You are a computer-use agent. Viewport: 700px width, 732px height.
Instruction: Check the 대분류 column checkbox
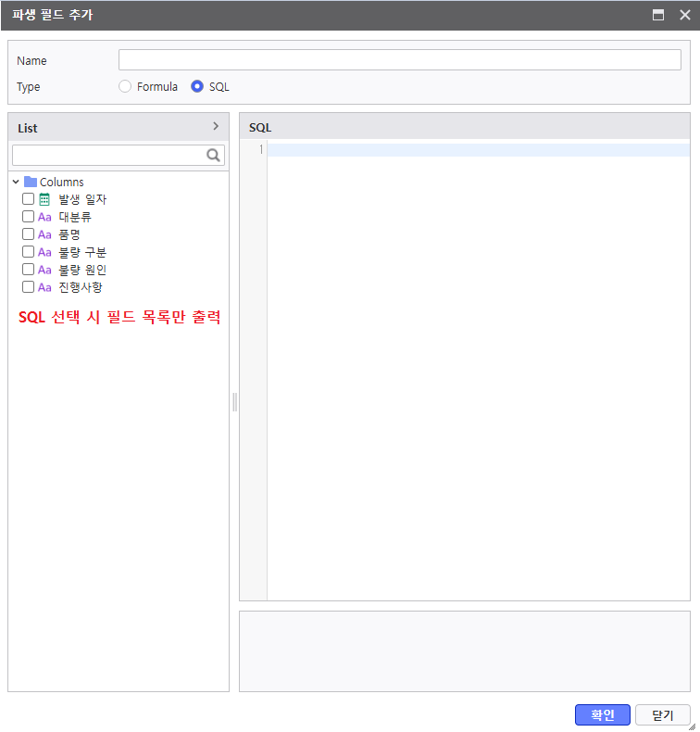[x=28, y=217]
